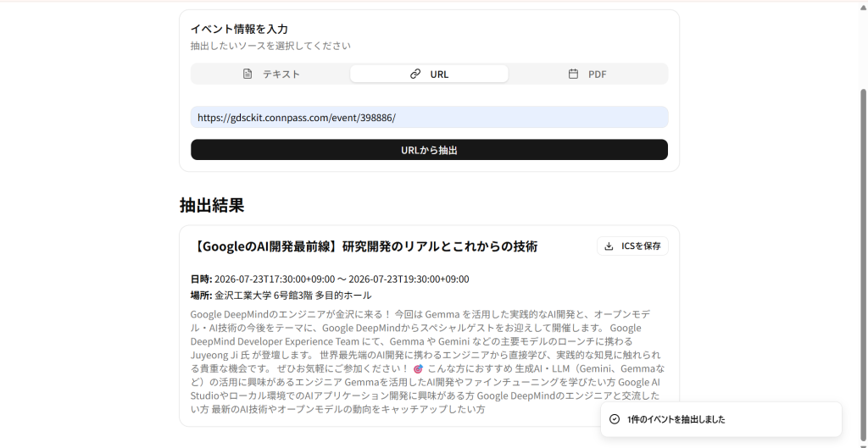Click the document icon beside テキスト

(248, 74)
